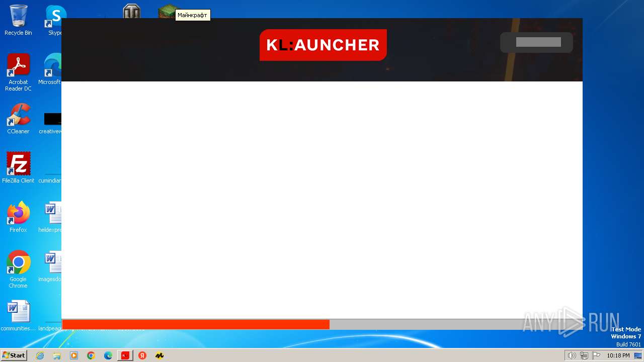644x362 pixels.
Task: Open Google Chrome desktop shortcut
Action: point(18,269)
